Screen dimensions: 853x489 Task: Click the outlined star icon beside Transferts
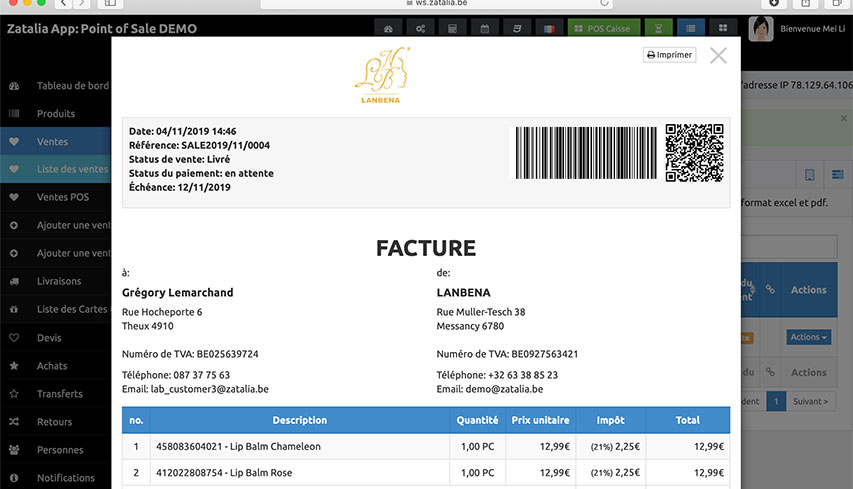pyautogui.click(x=14, y=393)
